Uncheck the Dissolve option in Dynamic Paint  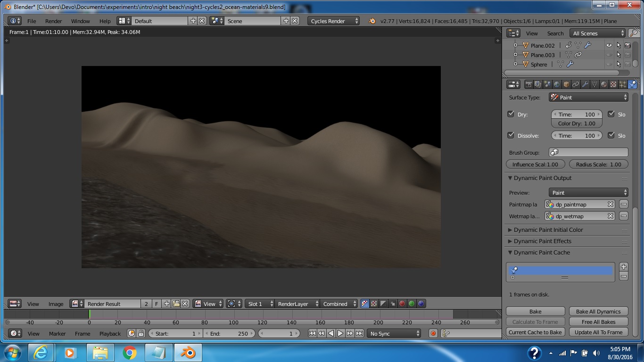pos(511,135)
